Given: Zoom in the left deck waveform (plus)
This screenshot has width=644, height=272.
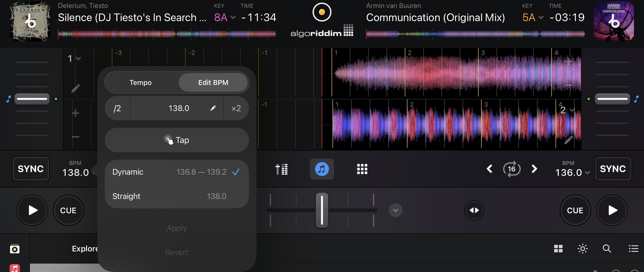Looking at the screenshot, I should tap(75, 113).
